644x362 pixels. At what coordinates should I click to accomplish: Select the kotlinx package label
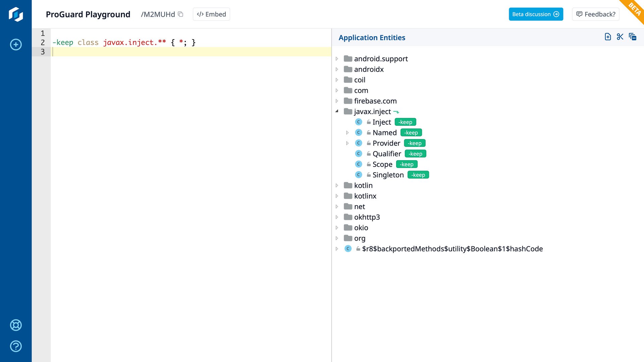(365, 196)
